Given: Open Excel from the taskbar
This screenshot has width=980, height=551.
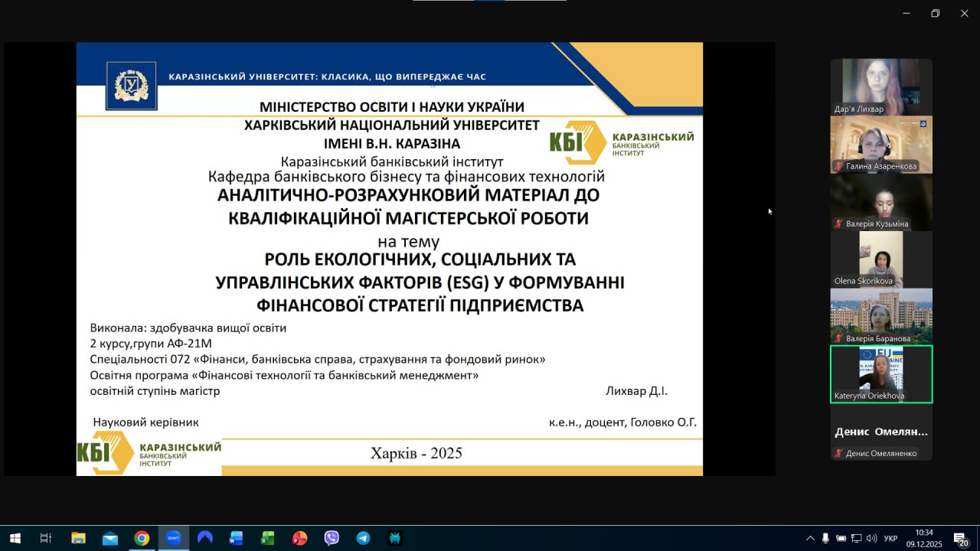Looking at the screenshot, I should point(267,538).
